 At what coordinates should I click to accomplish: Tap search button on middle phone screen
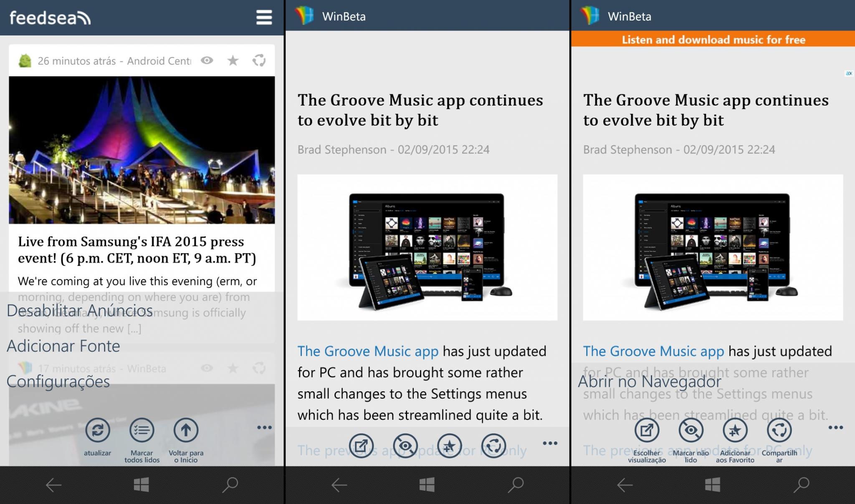(516, 485)
